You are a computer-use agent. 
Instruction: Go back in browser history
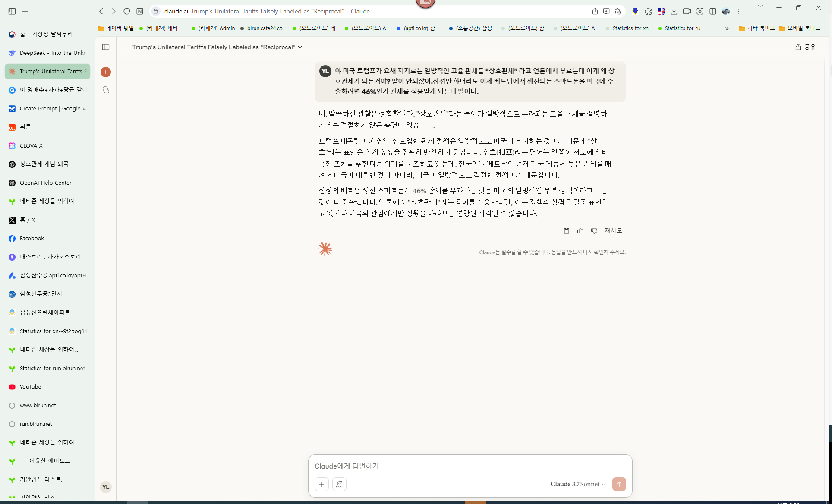click(x=101, y=11)
